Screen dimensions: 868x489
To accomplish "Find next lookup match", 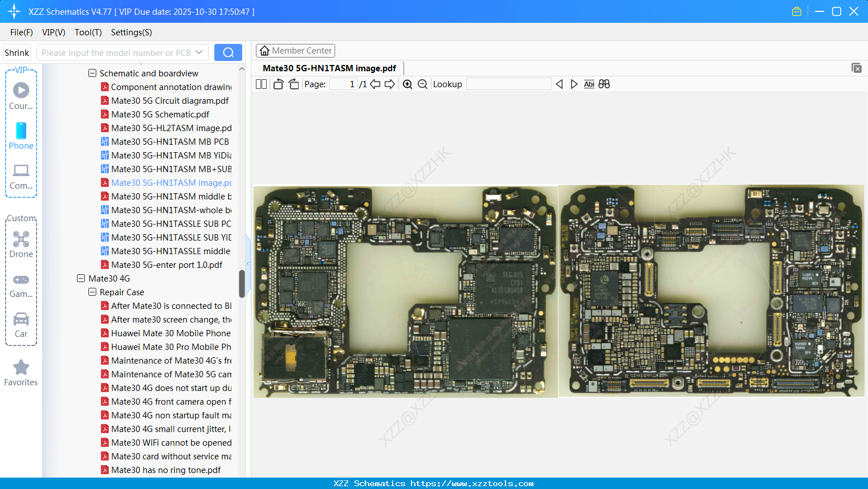I will click(574, 84).
